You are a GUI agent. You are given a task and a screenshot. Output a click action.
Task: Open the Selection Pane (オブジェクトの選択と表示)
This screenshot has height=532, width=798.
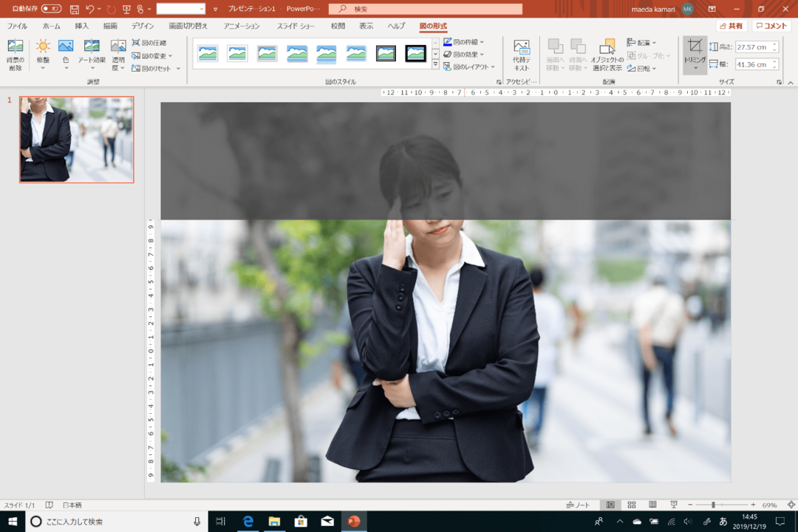(607, 55)
